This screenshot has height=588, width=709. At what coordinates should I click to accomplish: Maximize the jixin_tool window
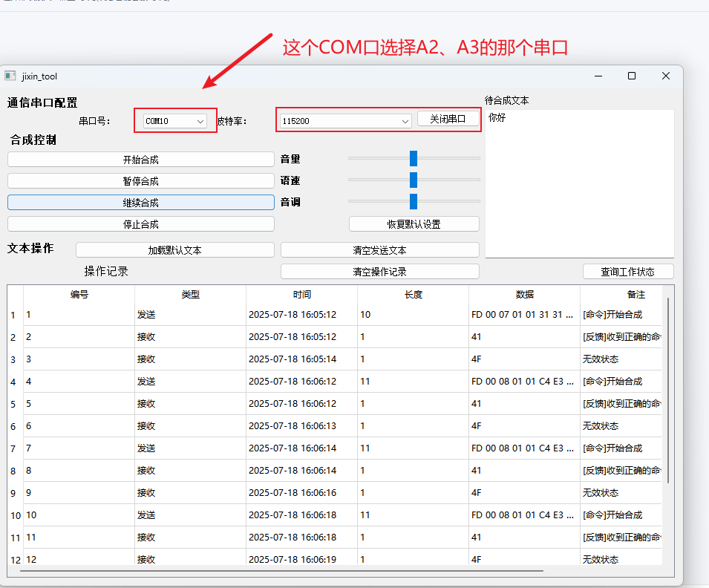pyautogui.click(x=632, y=76)
